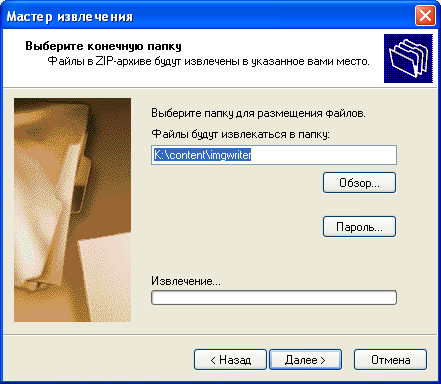
Task: Click the Мастер извлечения title bar text
Action: [70, 16]
